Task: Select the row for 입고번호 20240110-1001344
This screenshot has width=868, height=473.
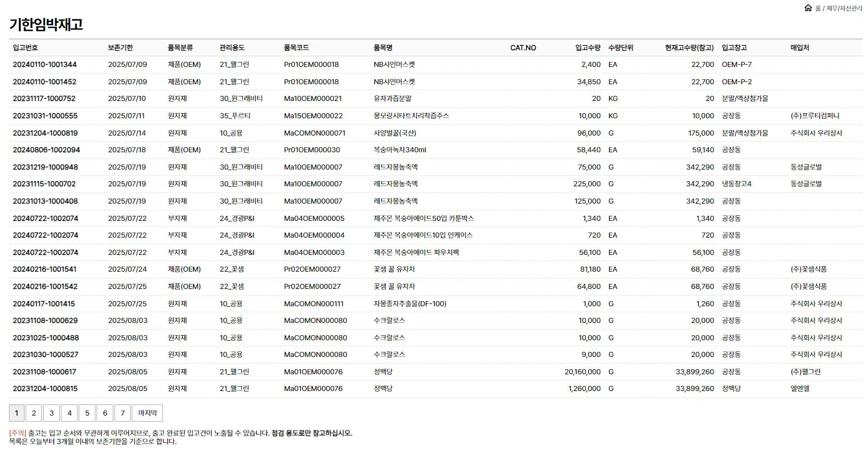Action: [x=46, y=64]
